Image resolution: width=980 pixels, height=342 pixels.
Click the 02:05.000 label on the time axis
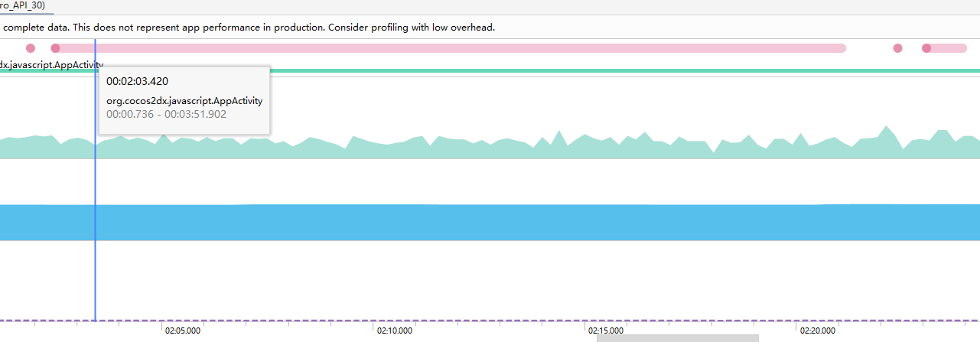(183, 331)
